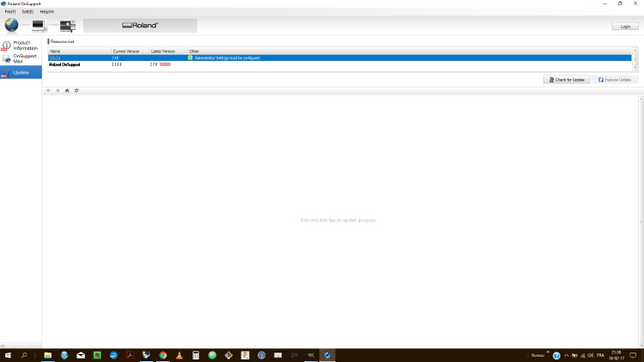Open OnSupport Mail in the sidebar
This screenshot has height=362, width=644.
coord(21,58)
